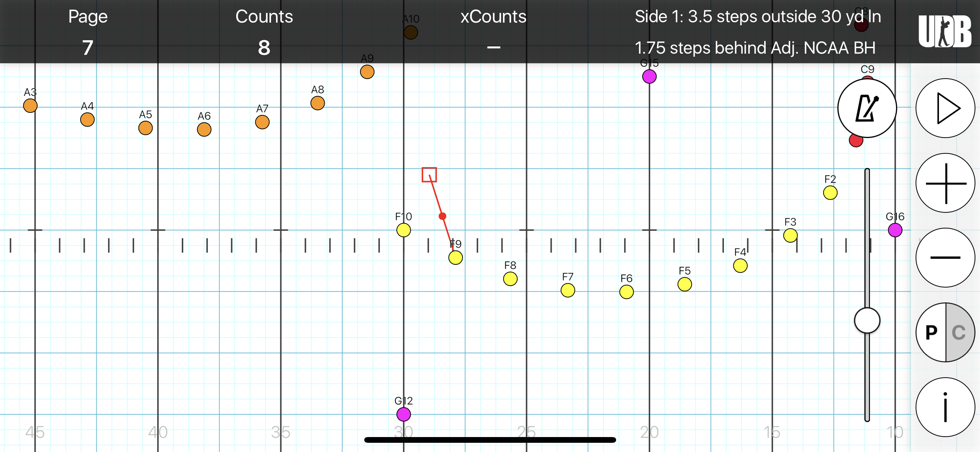Switch to P (performer) view
This screenshot has height=452, width=980.
(x=931, y=332)
